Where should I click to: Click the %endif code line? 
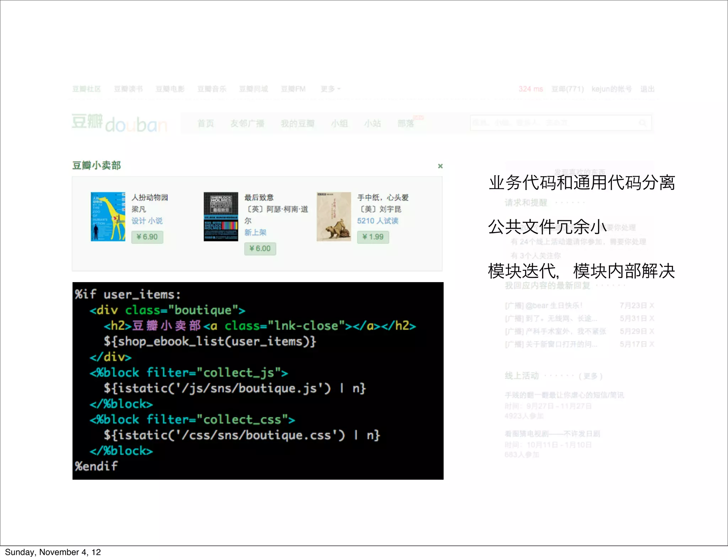pos(96,466)
